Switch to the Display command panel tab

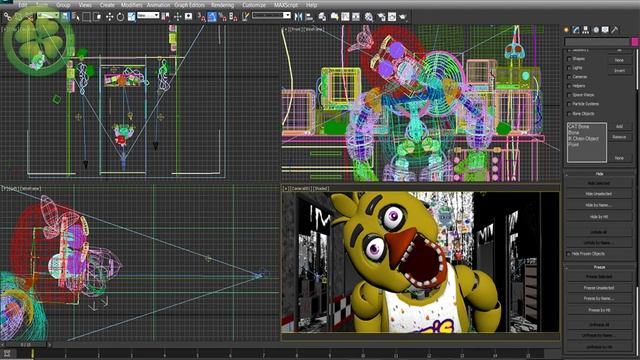pos(605,30)
